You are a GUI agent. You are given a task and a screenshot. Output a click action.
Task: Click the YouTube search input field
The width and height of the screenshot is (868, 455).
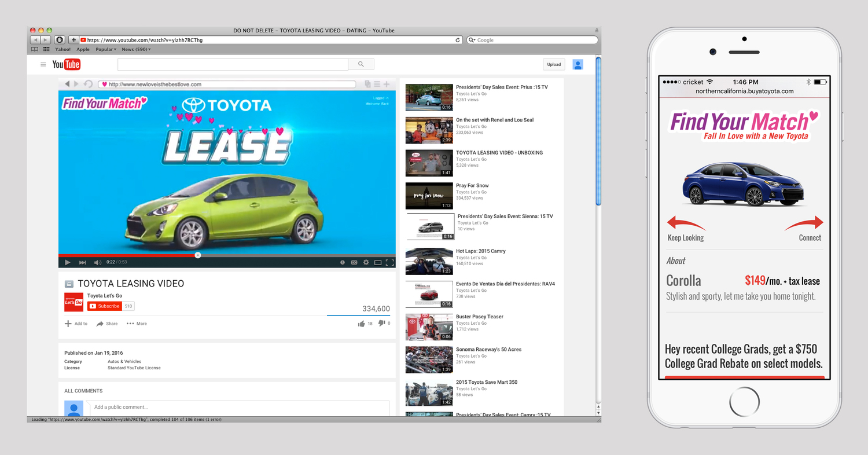tap(233, 64)
